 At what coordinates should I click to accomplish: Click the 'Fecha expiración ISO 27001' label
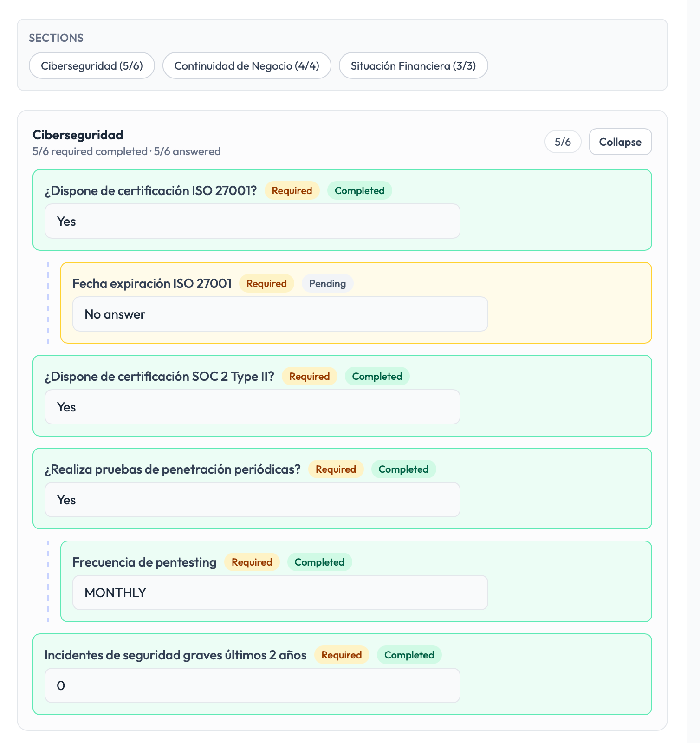click(152, 284)
